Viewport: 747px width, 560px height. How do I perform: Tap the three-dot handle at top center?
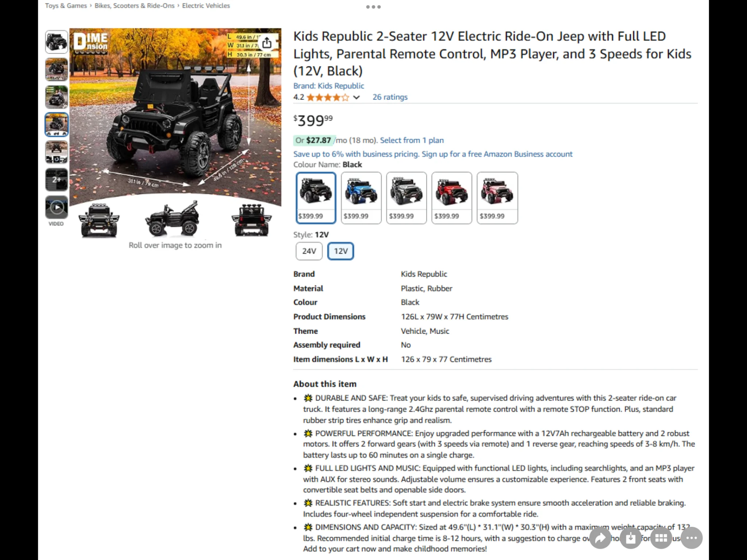(373, 7)
